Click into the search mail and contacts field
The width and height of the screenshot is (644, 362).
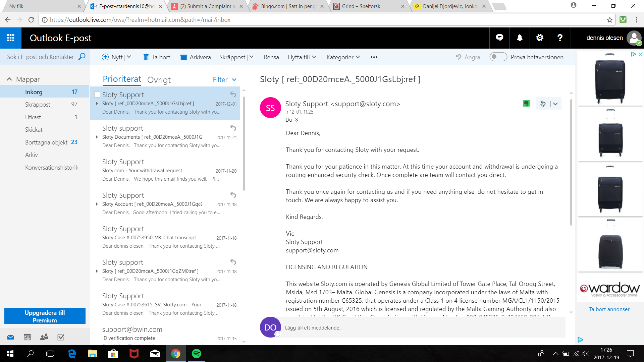pos(41,57)
